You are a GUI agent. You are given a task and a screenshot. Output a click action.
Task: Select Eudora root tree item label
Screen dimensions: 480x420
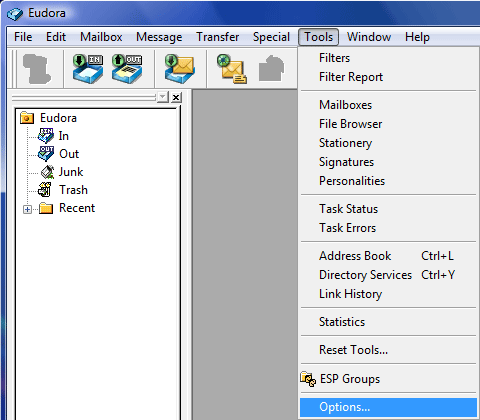58,118
